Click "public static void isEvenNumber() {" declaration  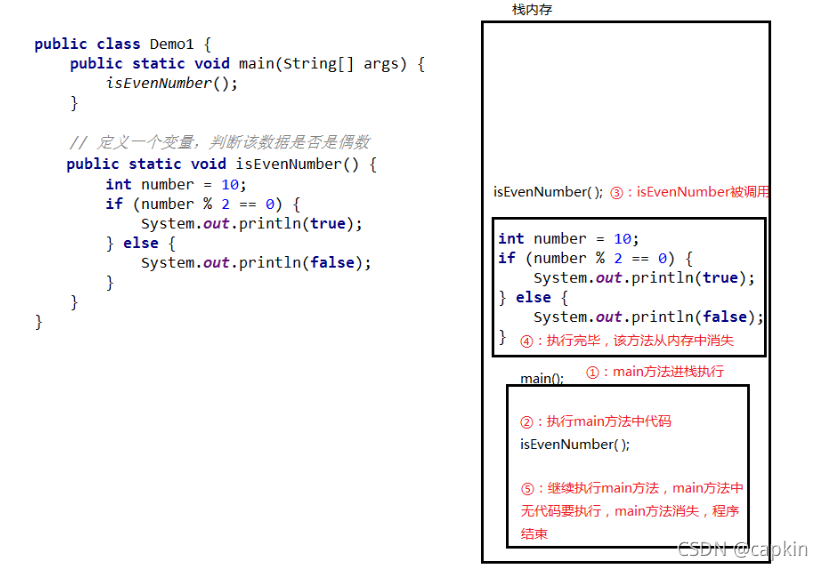point(221,164)
